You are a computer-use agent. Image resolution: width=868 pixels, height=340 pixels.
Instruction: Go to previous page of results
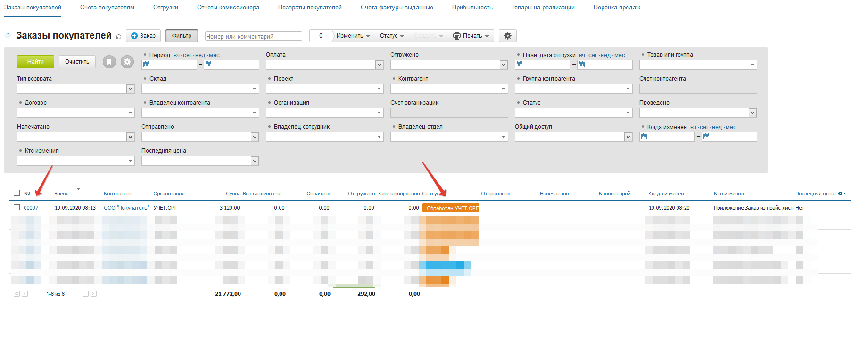pyautogui.click(x=25, y=294)
